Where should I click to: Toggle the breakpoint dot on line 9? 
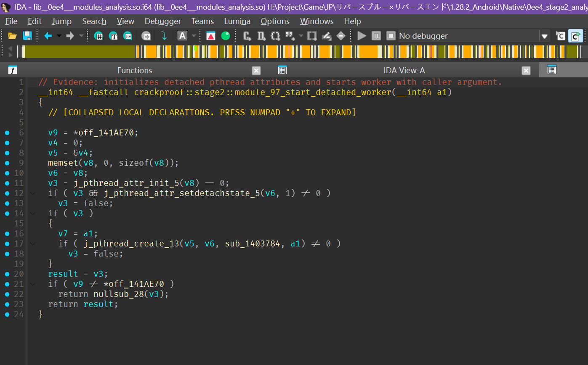(x=7, y=163)
